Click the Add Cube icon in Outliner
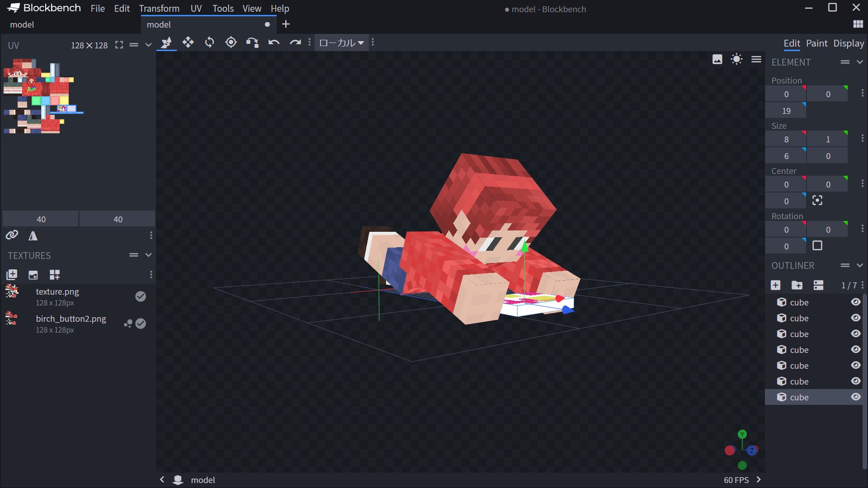The height and width of the screenshot is (488, 868). click(x=775, y=285)
